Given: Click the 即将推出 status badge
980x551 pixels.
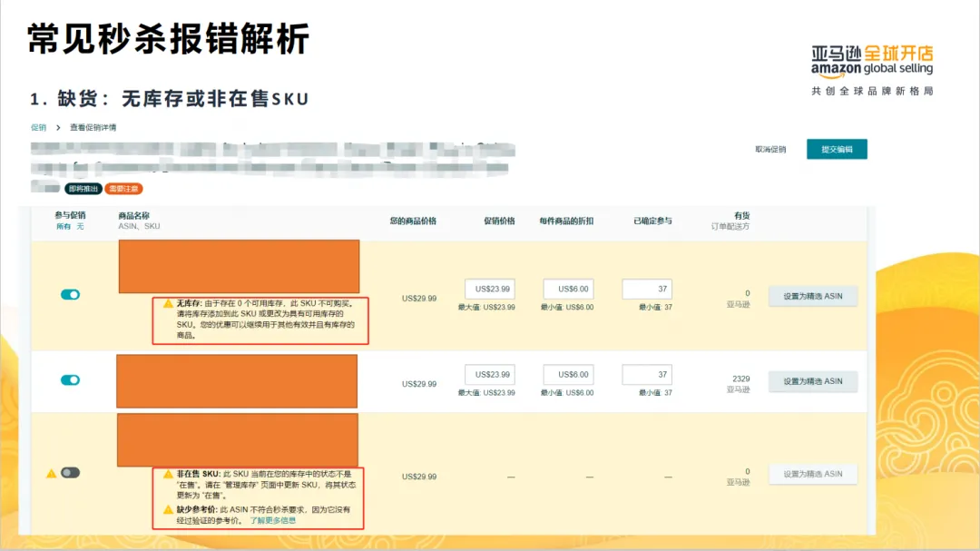Looking at the screenshot, I should (x=83, y=189).
